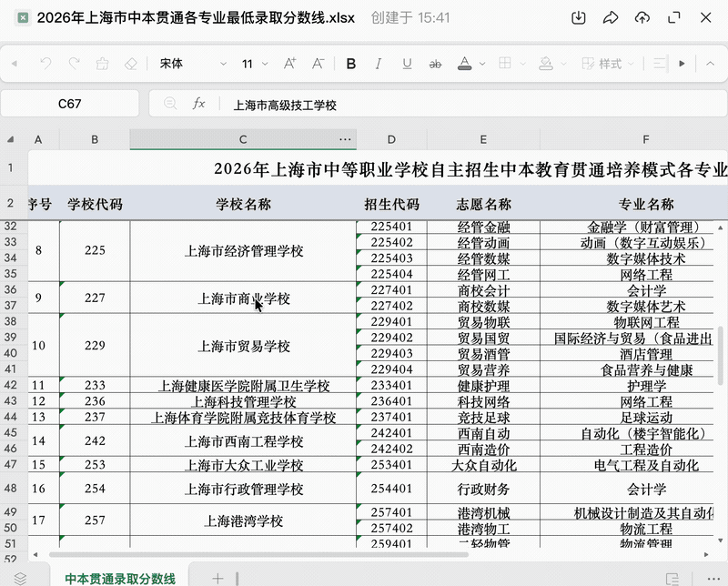Image resolution: width=728 pixels, height=586 pixels.
Task: Toggle underline formatting
Action: tap(407, 64)
